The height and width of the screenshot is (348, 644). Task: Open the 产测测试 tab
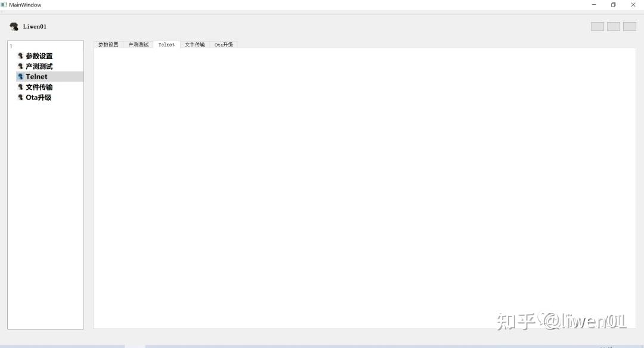pyautogui.click(x=138, y=44)
